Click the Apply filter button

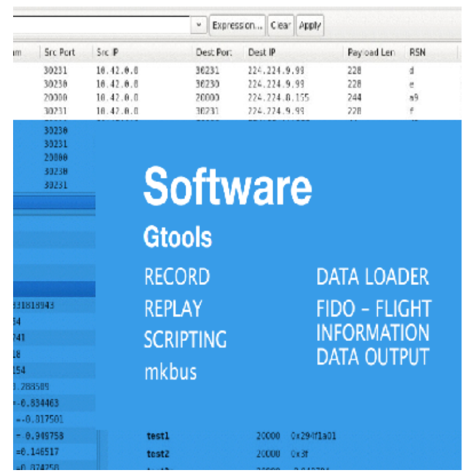(309, 26)
